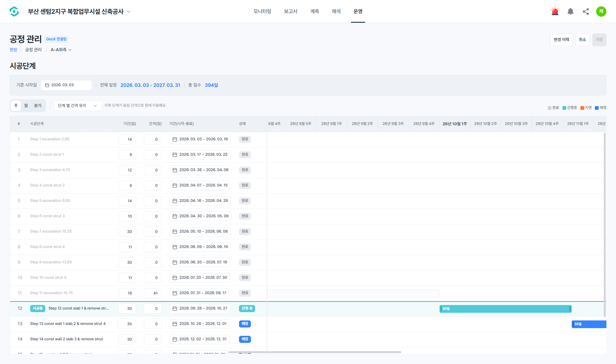
Task: Click the vertical scrollbar of the Gantt table
Action: tap(605, 224)
